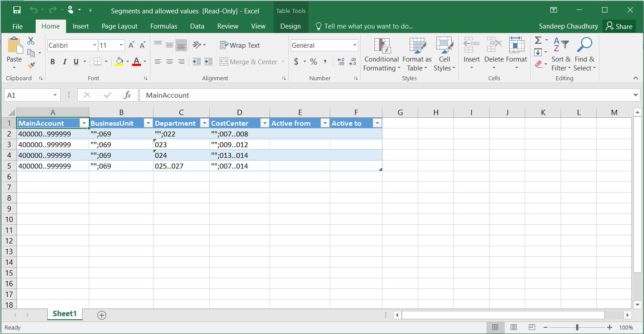644x334 pixels.
Task: Toggle Wrap Text option
Action: point(240,45)
